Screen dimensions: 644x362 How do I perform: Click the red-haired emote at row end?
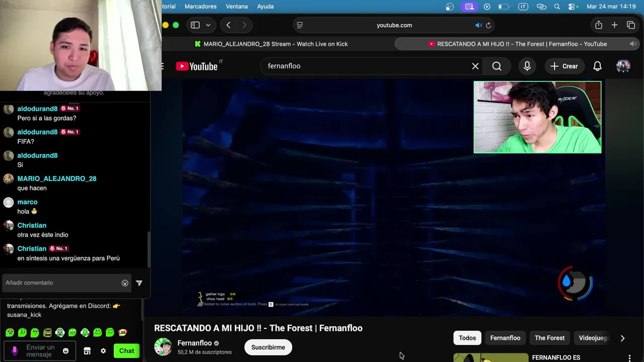click(x=122, y=332)
